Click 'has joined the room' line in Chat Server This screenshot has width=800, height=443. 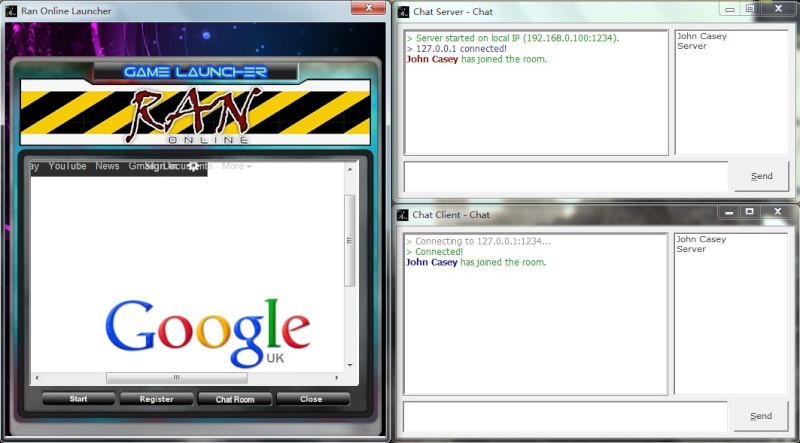click(476, 59)
